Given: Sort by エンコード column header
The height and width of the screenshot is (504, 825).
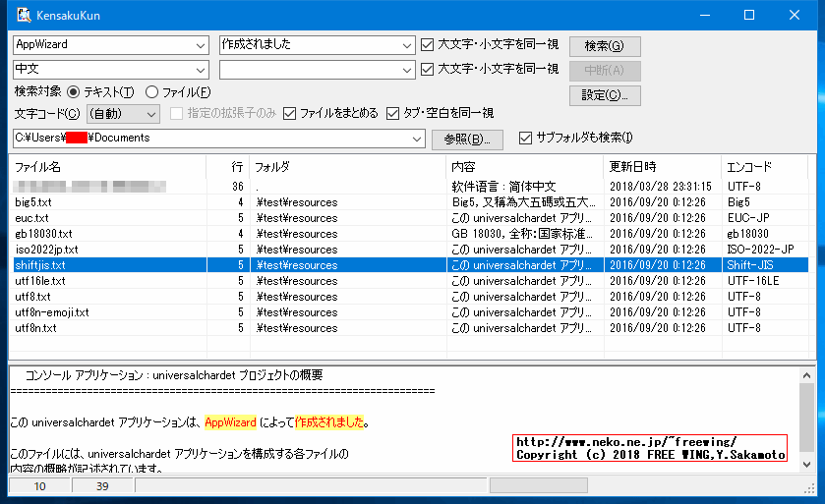Looking at the screenshot, I should tap(764, 167).
